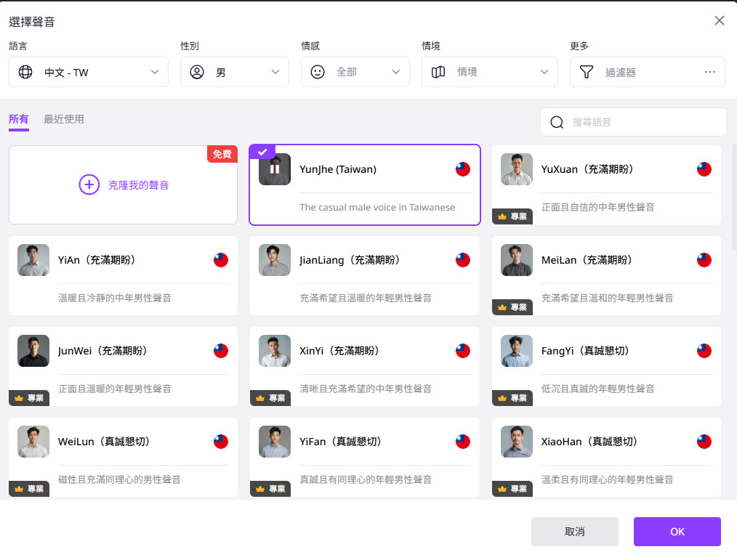
Task: Click the plus icon to clone your voice
Action: tap(89, 184)
